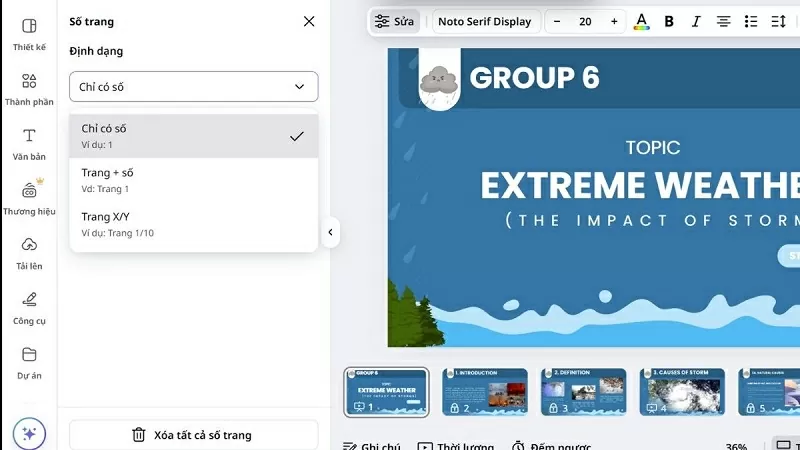Open the Thiết kế sidebar panel

click(29, 33)
